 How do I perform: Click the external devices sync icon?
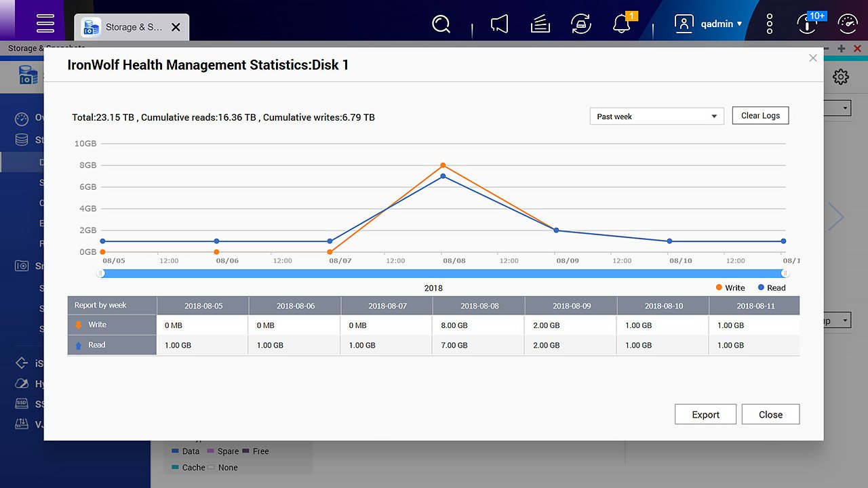pos(580,24)
